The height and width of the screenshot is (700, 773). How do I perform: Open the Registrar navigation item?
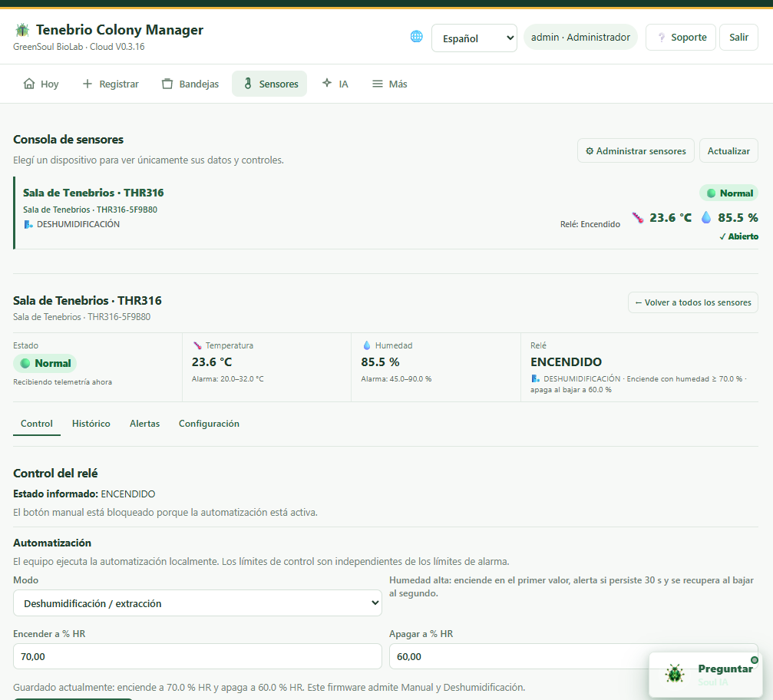point(111,84)
